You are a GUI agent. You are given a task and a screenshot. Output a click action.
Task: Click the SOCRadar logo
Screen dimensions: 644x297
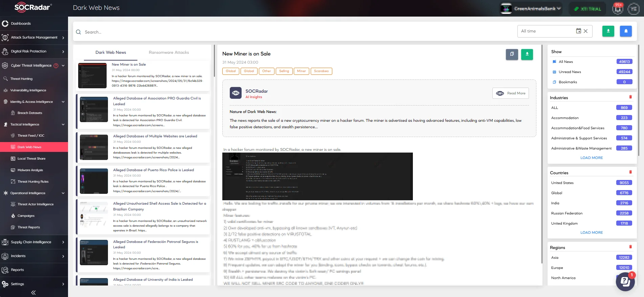33,7
